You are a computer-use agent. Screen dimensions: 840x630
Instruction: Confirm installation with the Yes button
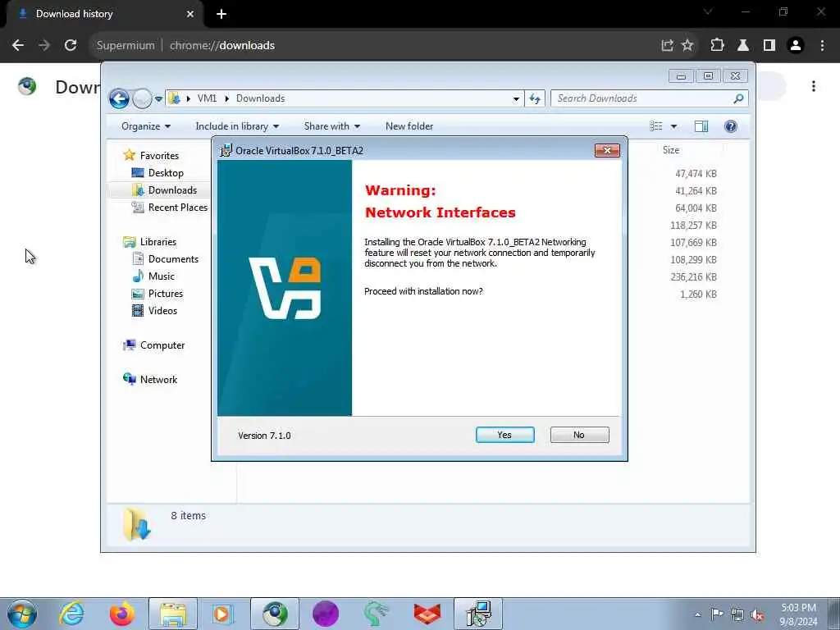[504, 435]
